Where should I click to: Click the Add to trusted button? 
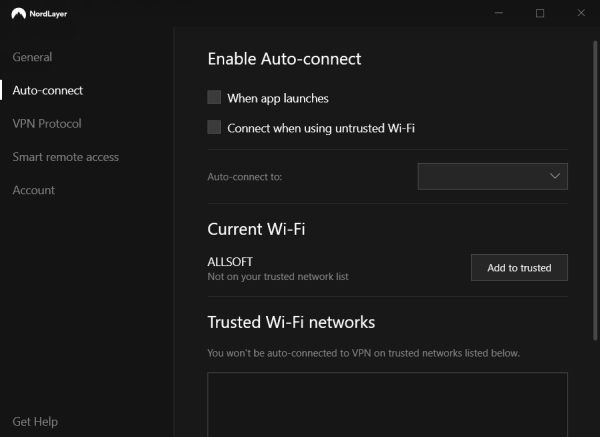coord(519,267)
